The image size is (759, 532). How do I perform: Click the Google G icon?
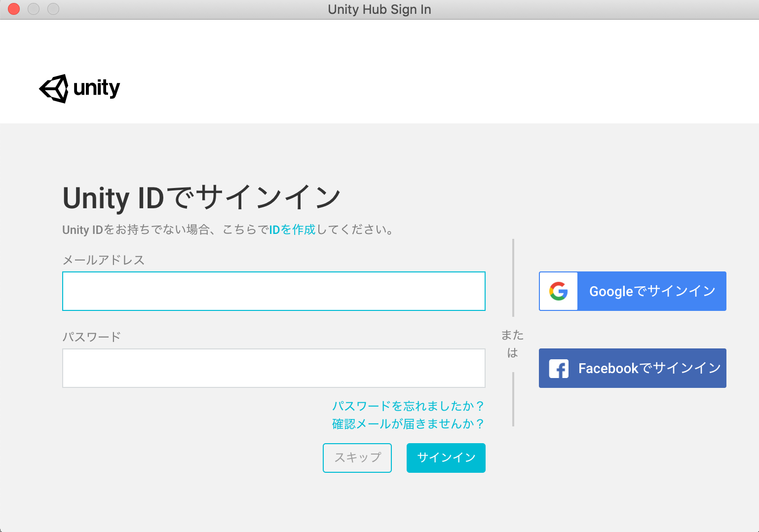[558, 291]
